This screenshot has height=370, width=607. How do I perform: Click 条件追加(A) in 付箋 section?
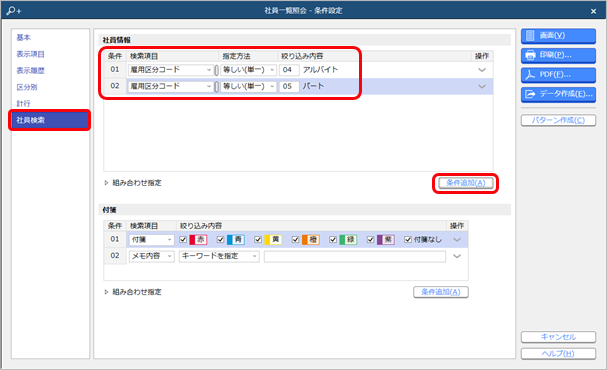[441, 292]
